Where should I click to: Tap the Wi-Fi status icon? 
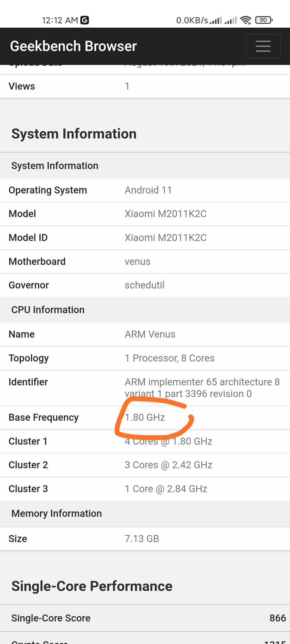pos(245,20)
